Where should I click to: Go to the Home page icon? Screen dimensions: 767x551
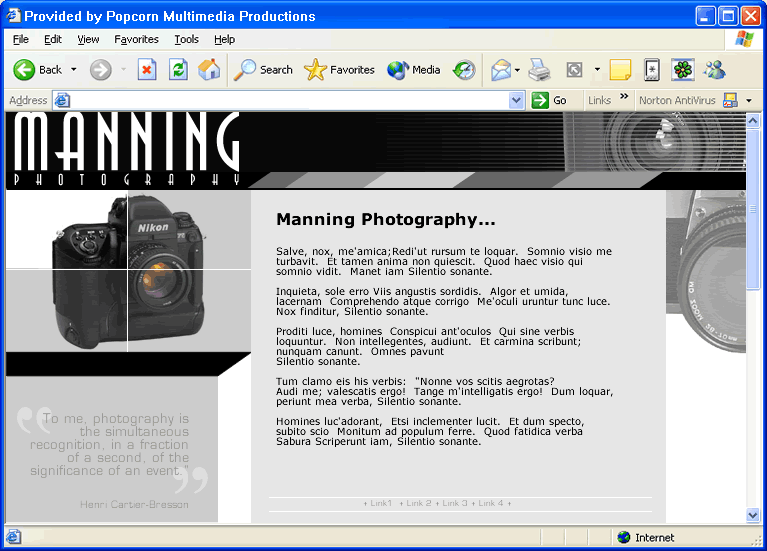(209, 70)
